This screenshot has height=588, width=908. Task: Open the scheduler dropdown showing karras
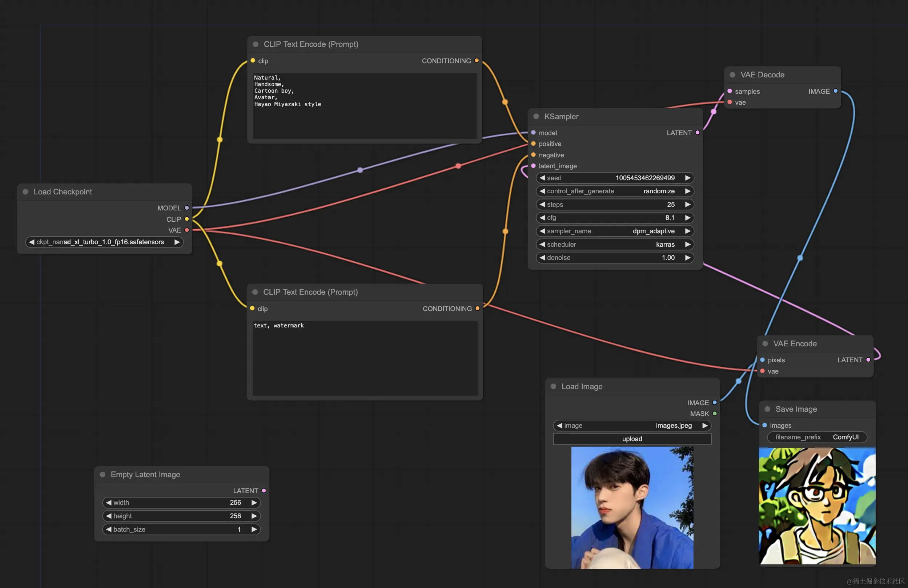coord(615,245)
